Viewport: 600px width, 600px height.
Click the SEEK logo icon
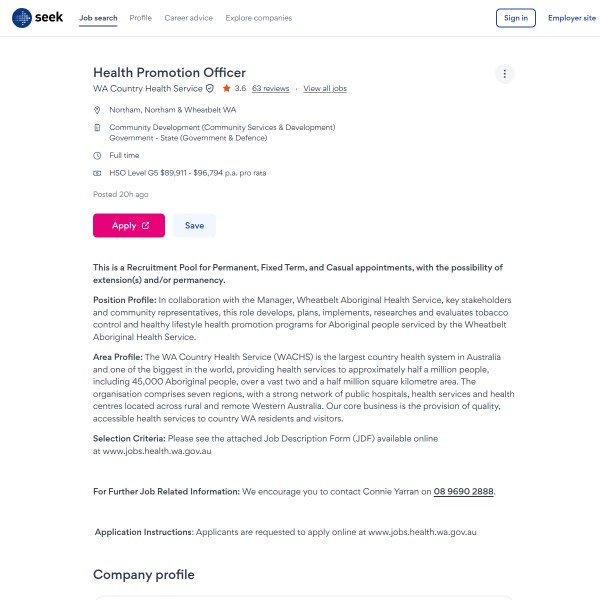tap(22, 18)
